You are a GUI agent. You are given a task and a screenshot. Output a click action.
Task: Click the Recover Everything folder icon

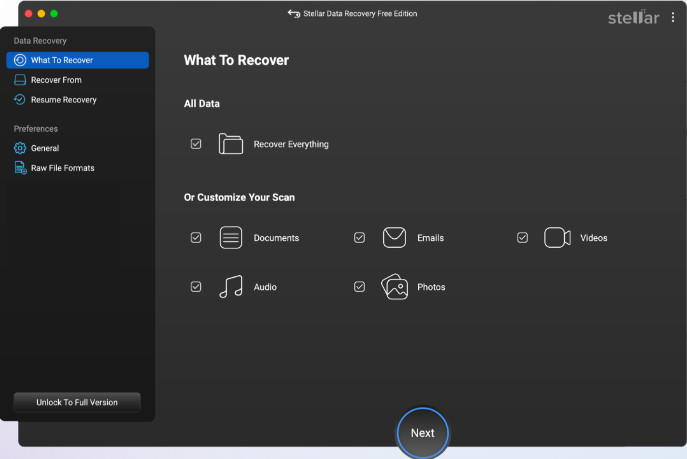tap(230, 144)
